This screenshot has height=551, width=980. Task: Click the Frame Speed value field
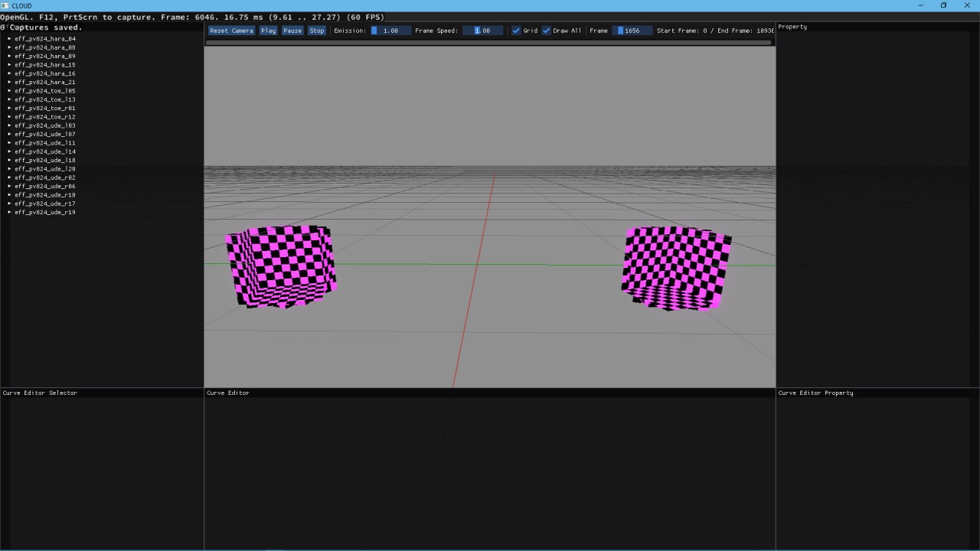pyautogui.click(x=482, y=31)
